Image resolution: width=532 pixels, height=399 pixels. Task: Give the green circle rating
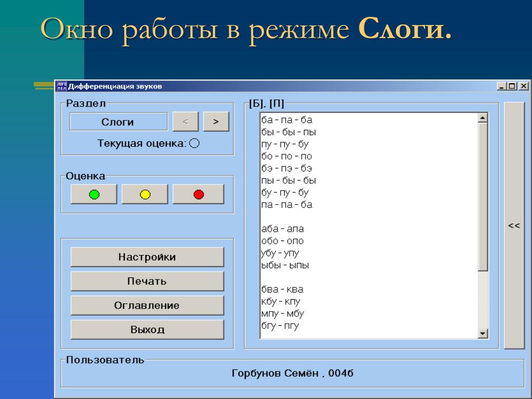click(x=94, y=194)
